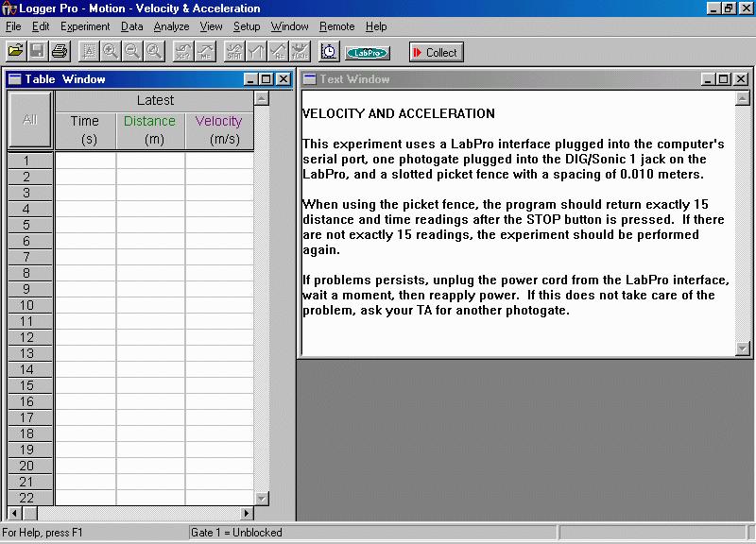This screenshot has height=544, width=756.
Task: Click the Zoom Out magnifier icon
Action: pos(132,52)
